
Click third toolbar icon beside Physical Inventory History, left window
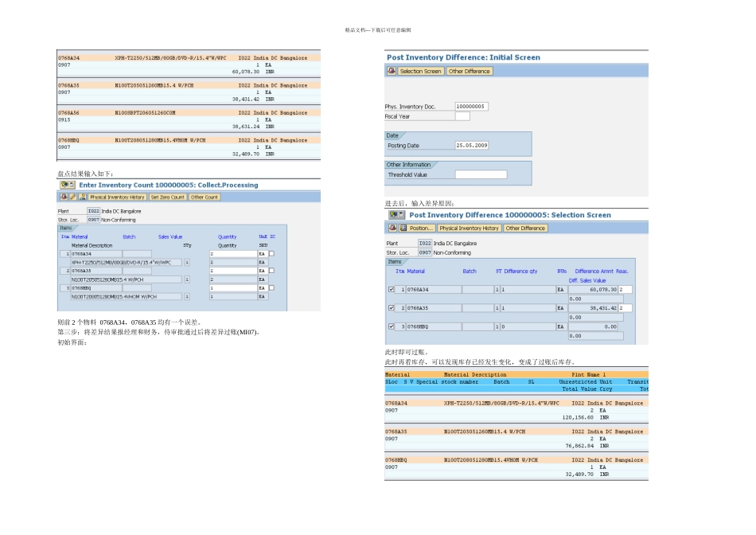tap(82, 197)
